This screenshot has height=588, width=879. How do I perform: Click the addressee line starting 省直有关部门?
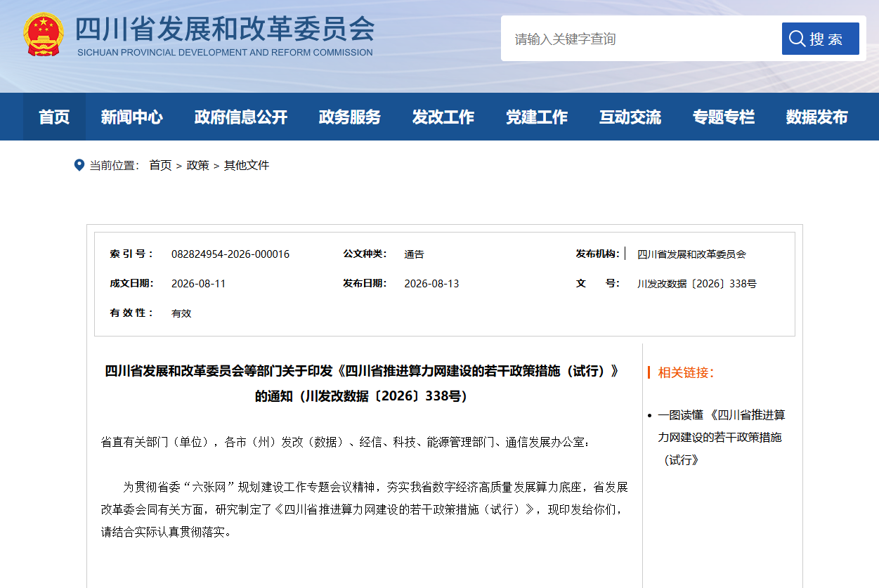[346, 443]
